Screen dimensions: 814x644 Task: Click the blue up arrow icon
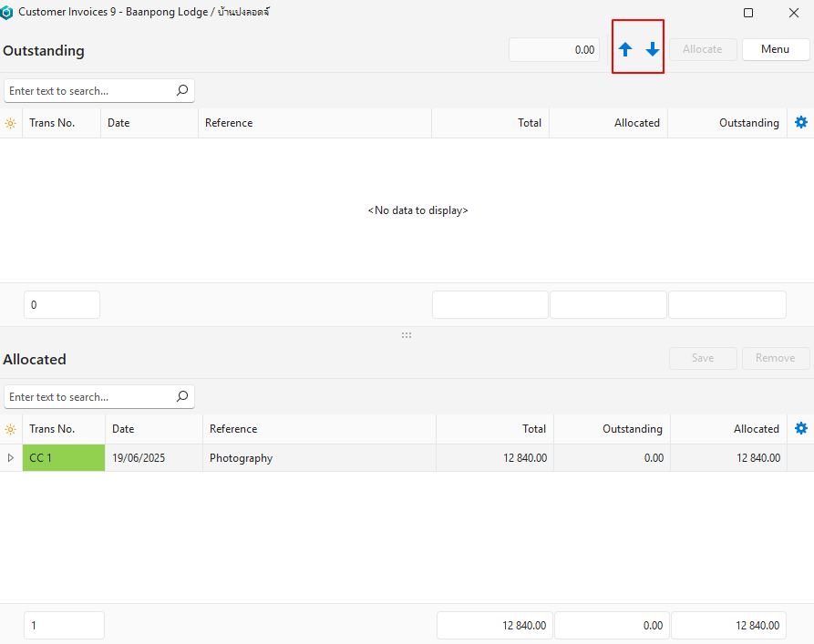point(625,50)
